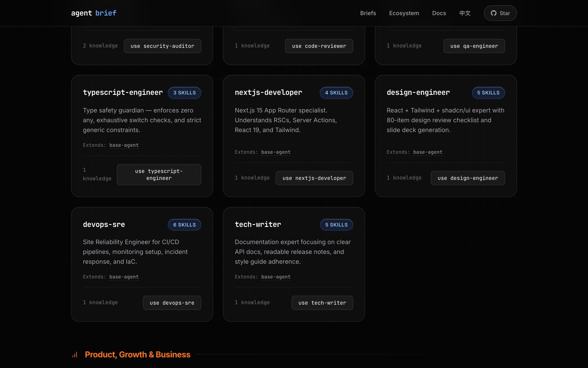This screenshot has height=368, width=588.
Task: Click the use tech-writer button
Action: 322,303
